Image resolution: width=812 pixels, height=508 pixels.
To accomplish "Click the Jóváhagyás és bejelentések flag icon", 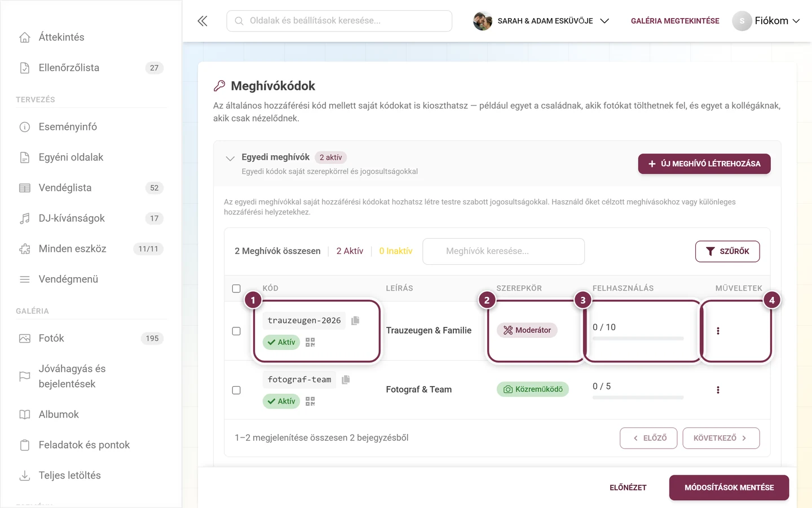I will click(25, 376).
